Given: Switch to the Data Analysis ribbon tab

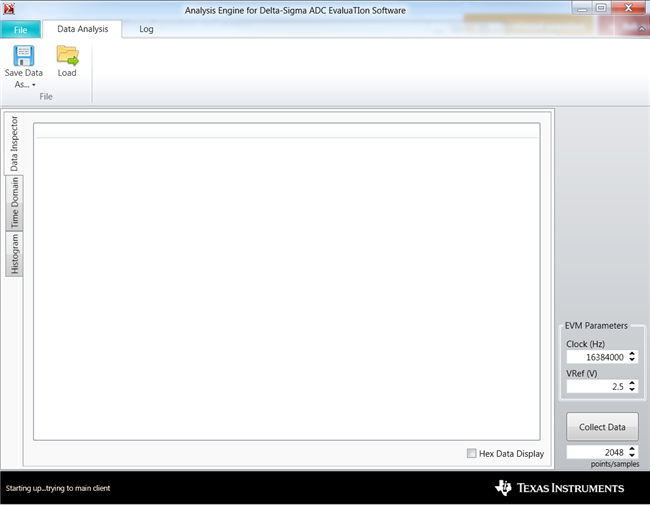Looking at the screenshot, I should click(82, 29).
